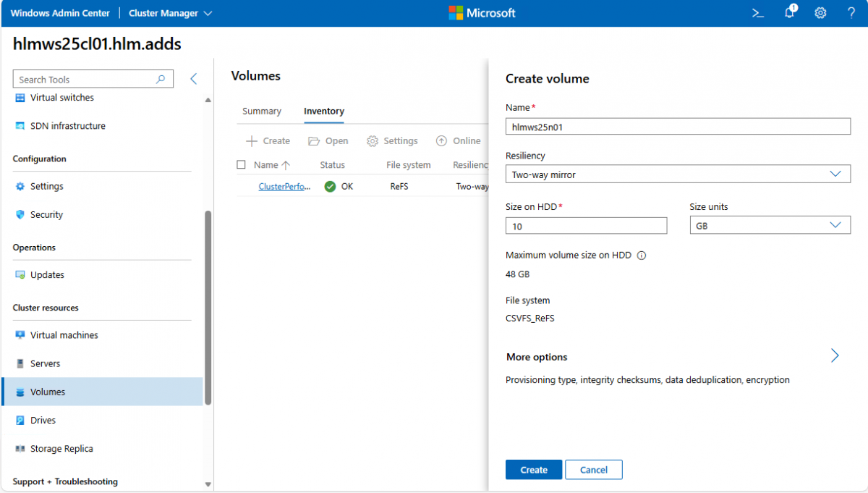Click the blue Create button

tap(533, 470)
